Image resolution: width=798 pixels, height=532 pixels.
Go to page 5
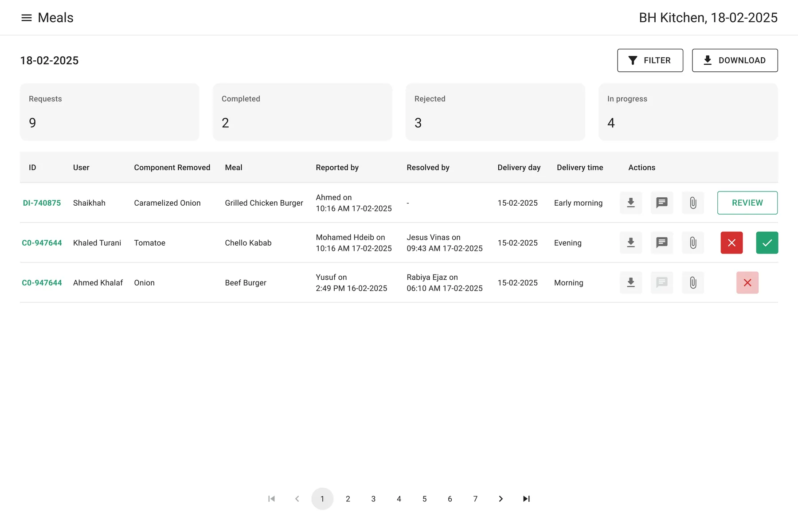point(424,499)
